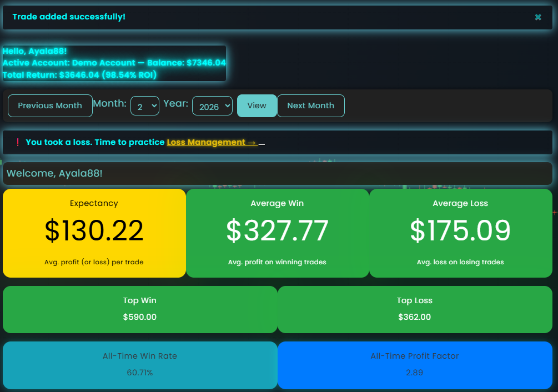
Task: Open the All-Time Profit Factor tile
Action: pyautogui.click(x=415, y=365)
